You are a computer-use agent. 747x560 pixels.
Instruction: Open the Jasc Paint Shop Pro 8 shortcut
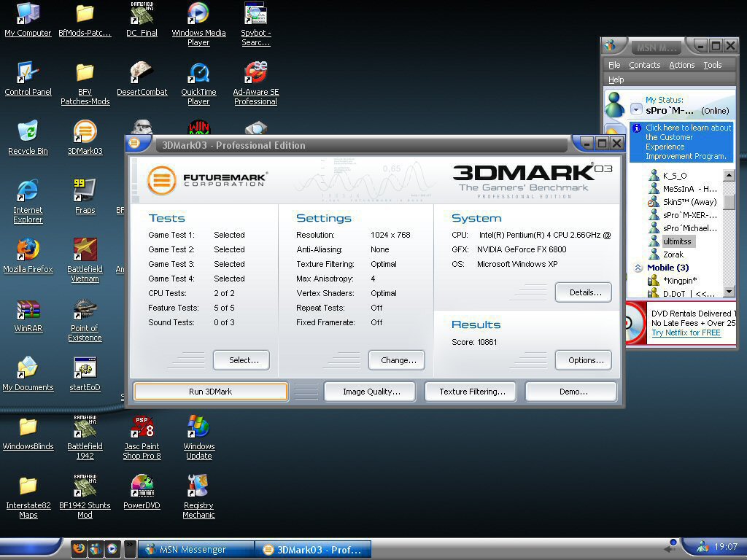click(x=142, y=437)
